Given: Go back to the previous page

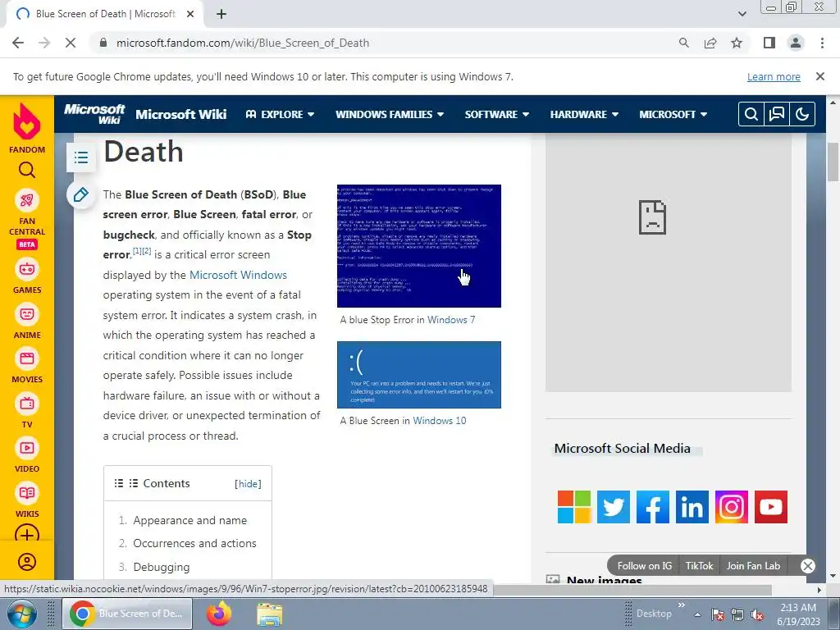Looking at the screenshot, I should pos(18,43).
